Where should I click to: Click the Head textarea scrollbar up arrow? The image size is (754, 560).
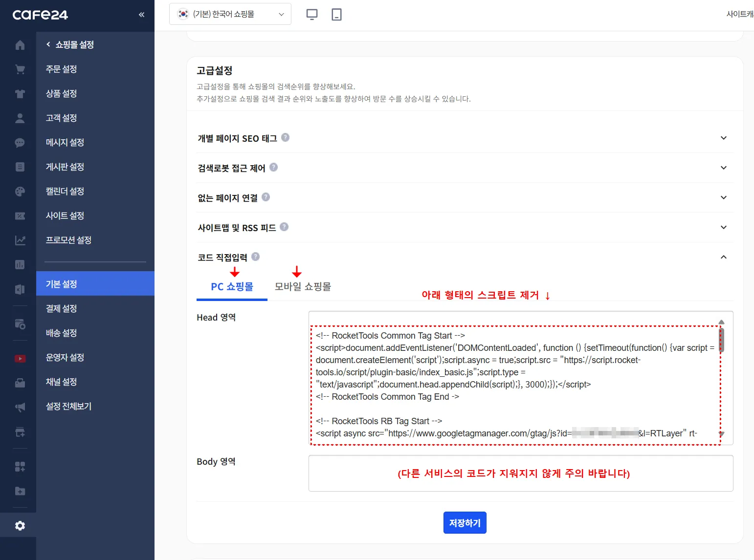(x=721, y=322)
